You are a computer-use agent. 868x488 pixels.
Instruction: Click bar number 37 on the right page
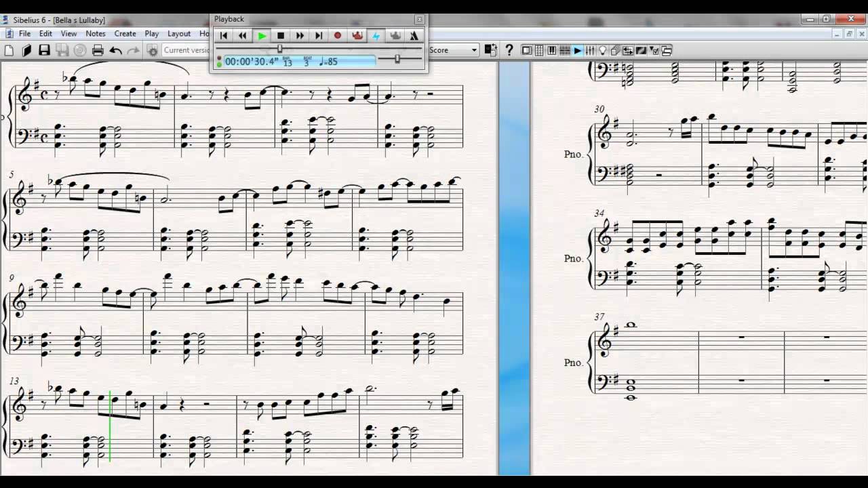pos(599,317)
